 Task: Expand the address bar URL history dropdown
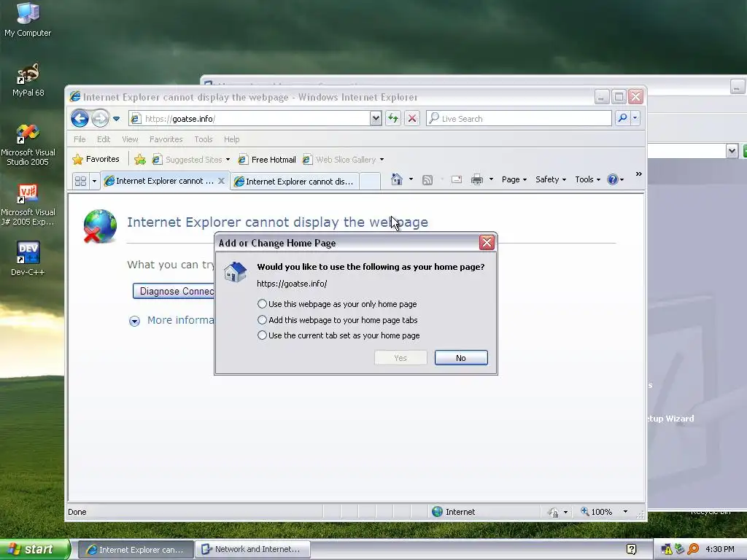376,119
